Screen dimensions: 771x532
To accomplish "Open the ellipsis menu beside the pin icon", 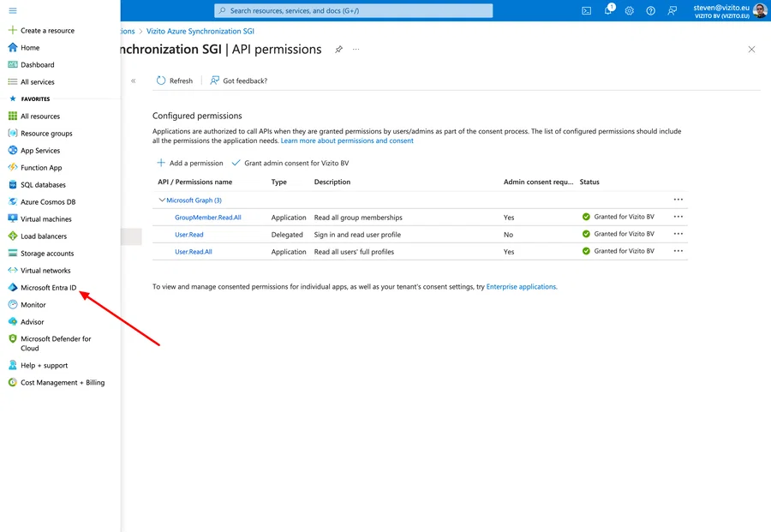I will [356, 50].
